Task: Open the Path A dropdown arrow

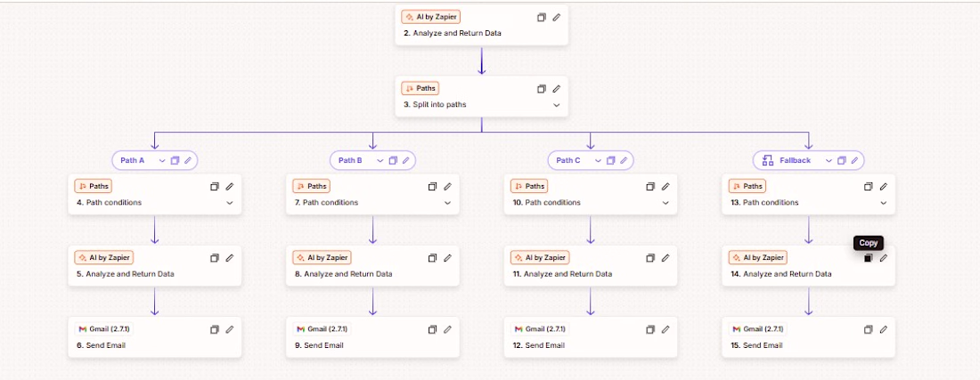Action: click(161, 161)
